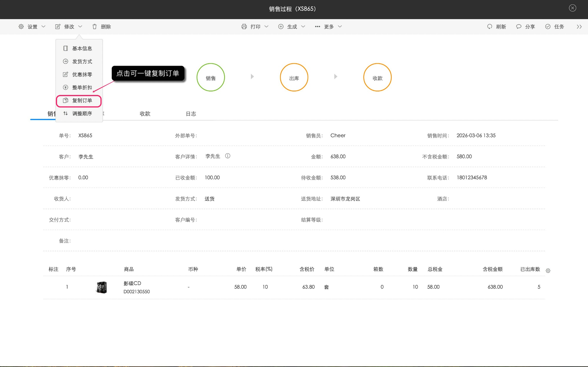Open the 设置 dropdown
This screenshot has width=588, height=367.
[x=32, y=26]
